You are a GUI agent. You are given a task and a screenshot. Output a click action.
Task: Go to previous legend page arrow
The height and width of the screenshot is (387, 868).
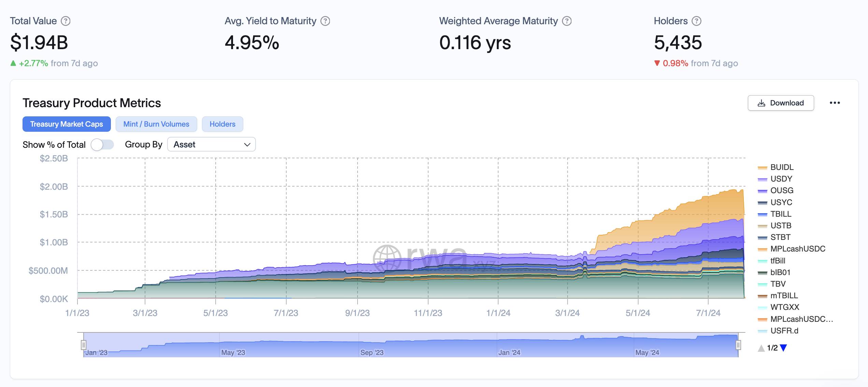click(761, 348)
